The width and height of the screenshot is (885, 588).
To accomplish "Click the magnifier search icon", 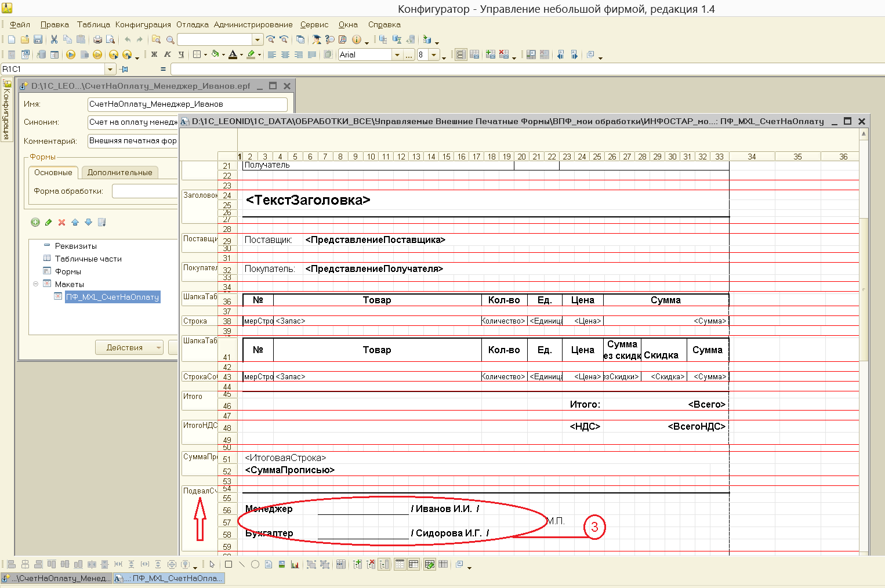I will (x=170, y=39).
